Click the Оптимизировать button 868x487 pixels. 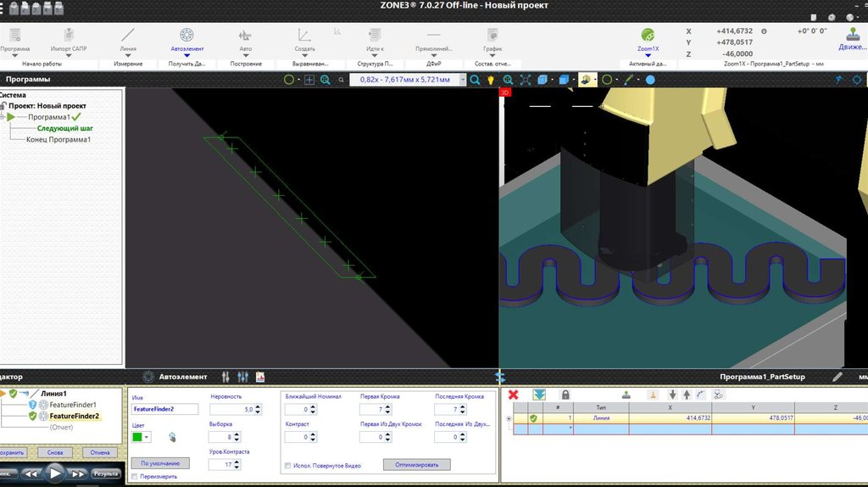416,464
